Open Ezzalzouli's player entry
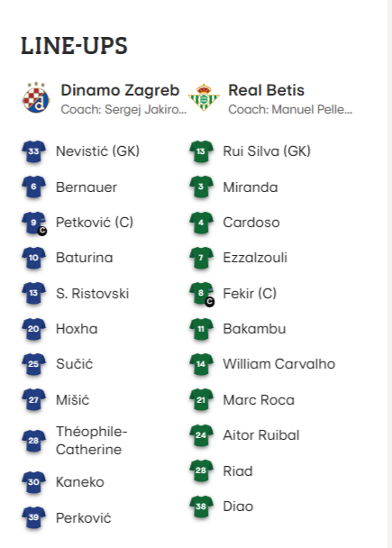This screenshot has width=392, height=548. click(255, 258)
